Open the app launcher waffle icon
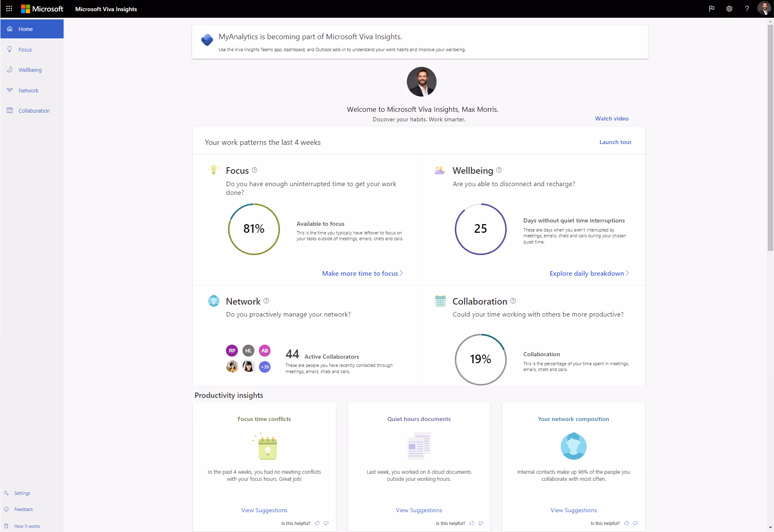The image size is (774, 532). [9, 9]
